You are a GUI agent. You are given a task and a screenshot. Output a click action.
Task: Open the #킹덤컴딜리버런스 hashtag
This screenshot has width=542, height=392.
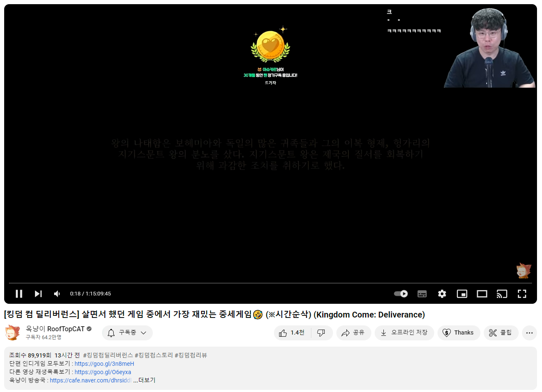pos(108,355)
